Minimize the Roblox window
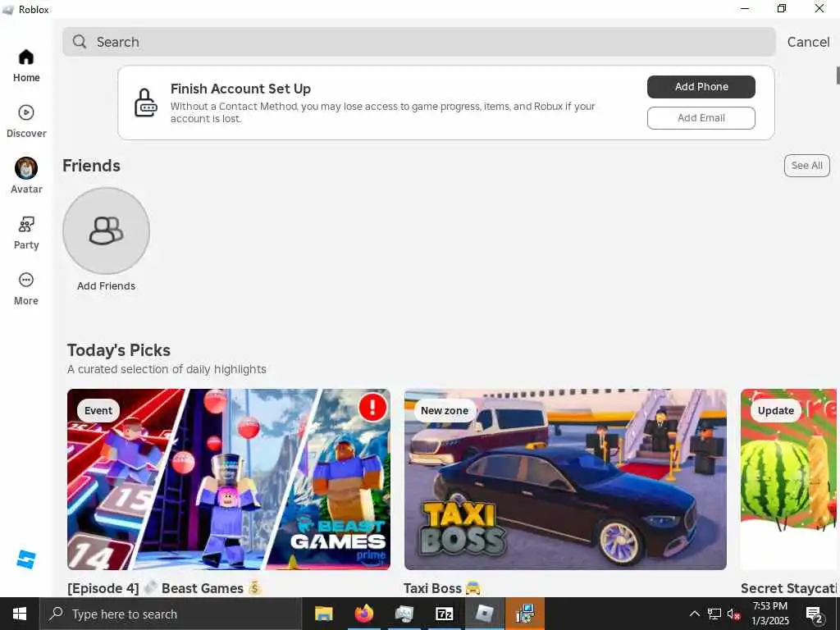Viewport: 840px width, 630px height. tap(745, 8)
